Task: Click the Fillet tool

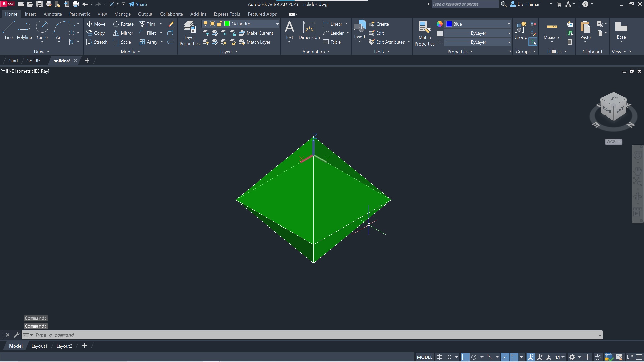Action: point(148,33)
